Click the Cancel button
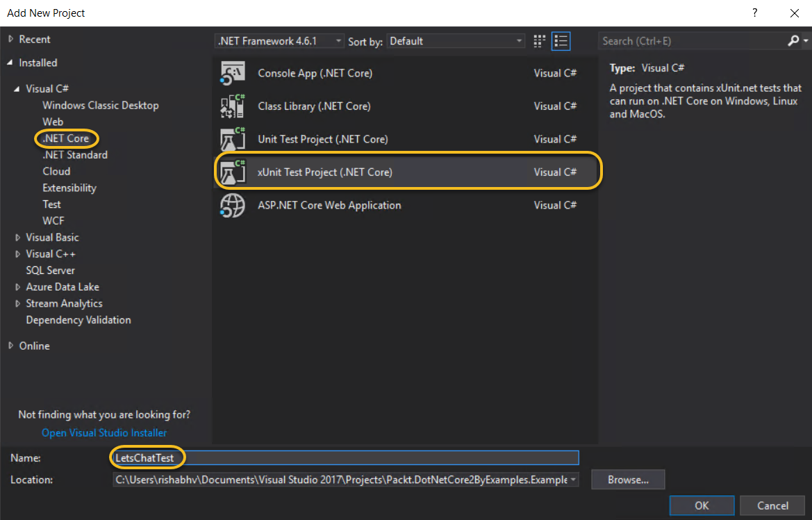This screenshot has height=520, width=812. coord(772,505)
